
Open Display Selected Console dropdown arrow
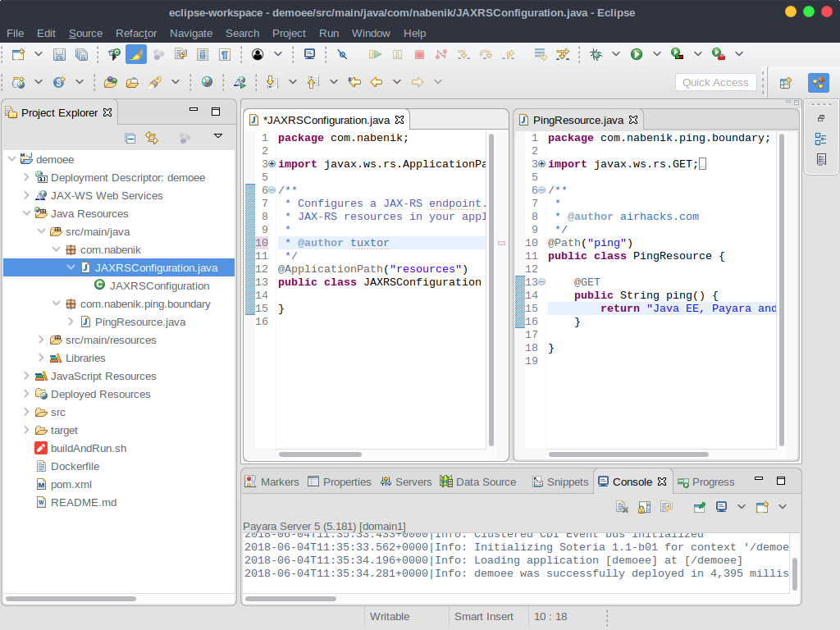pyautogui.click(x=742, y=506)
